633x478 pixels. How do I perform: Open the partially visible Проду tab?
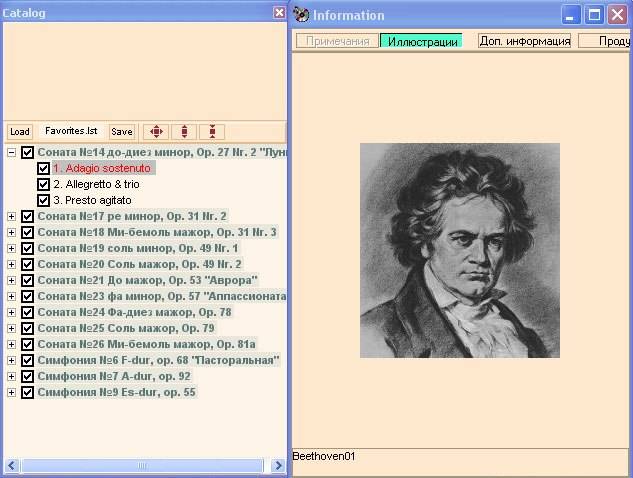point(604,41)
